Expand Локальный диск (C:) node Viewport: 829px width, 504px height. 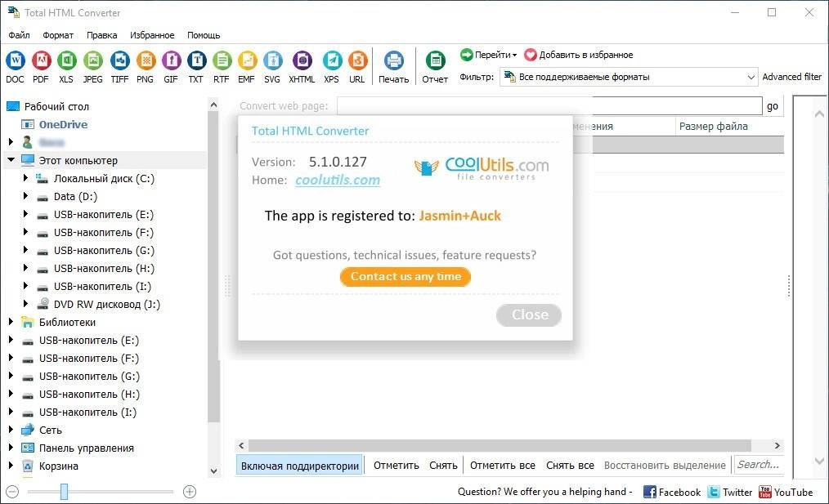tap(25, 178)
